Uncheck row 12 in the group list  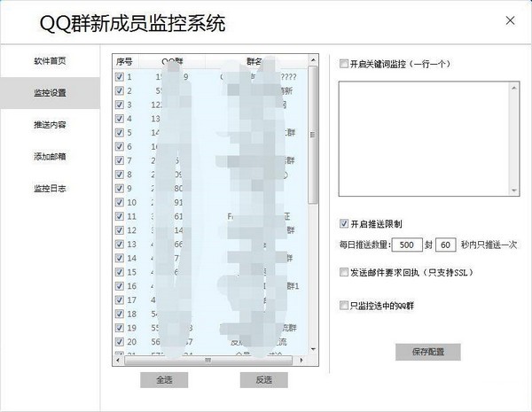[x=120, y=229]
